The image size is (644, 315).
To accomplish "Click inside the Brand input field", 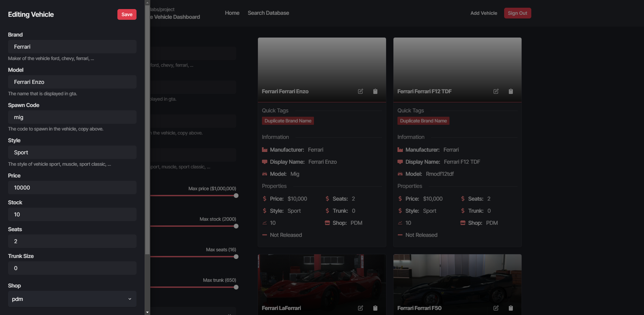I will pos(72,47).
